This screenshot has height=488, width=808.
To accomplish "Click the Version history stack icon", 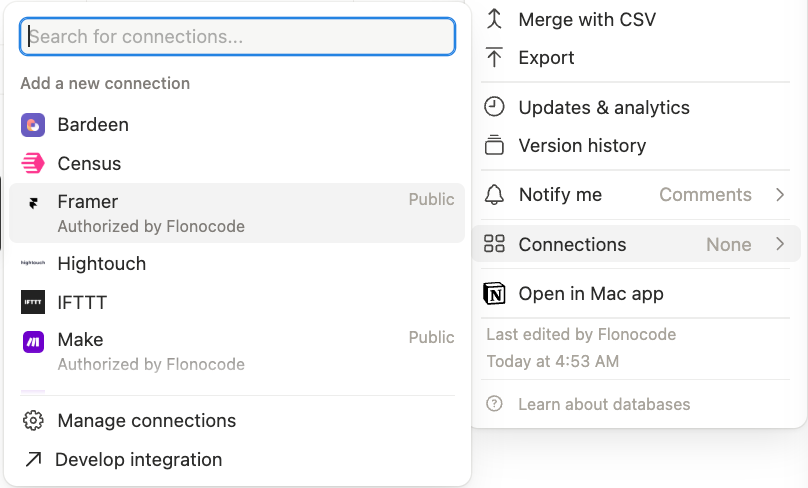I will click(x=494, y=145).
